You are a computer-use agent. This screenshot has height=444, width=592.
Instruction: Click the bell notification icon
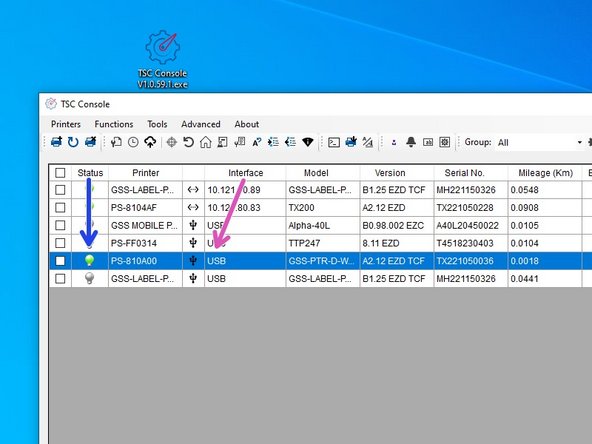point(411,142)
